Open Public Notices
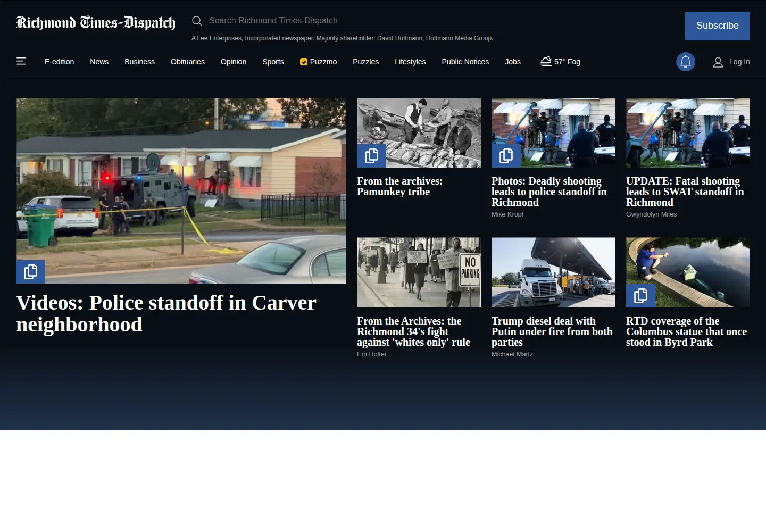 tap(465, 62)
